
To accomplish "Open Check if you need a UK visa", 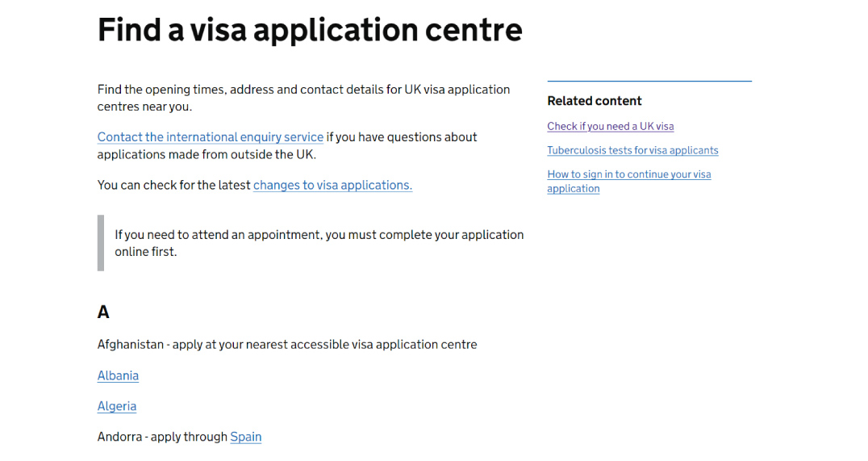I will 610,126.
